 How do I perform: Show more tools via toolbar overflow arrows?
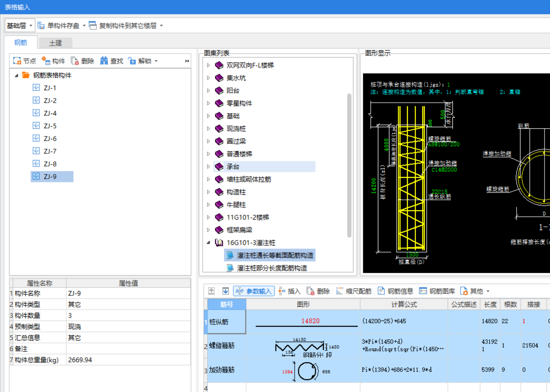click(x=187, y=61)
